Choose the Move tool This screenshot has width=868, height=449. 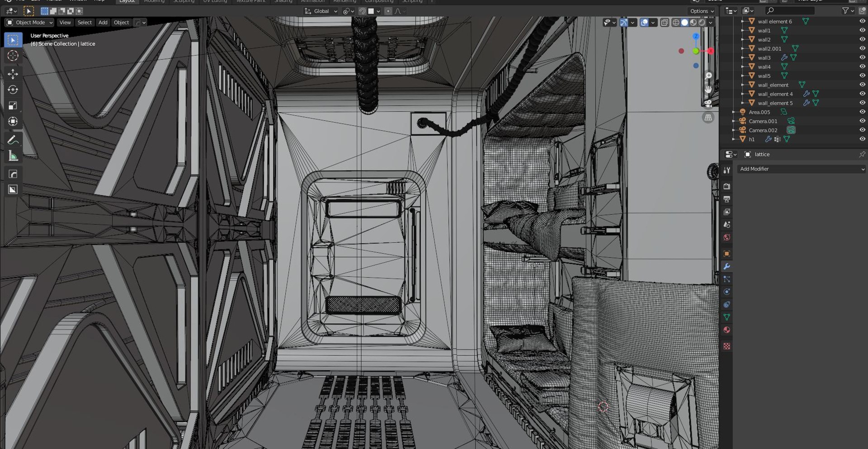pyautogui.click(x=13, y=74)
